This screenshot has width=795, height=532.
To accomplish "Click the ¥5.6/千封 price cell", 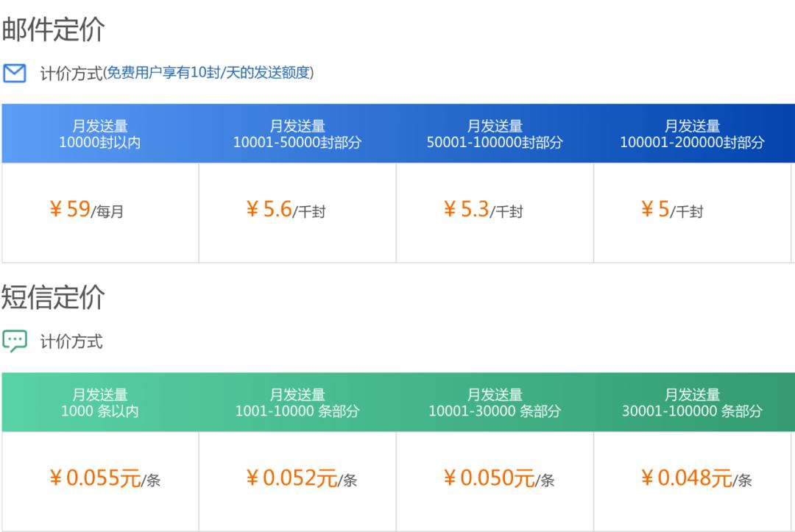I will [297, 210].
